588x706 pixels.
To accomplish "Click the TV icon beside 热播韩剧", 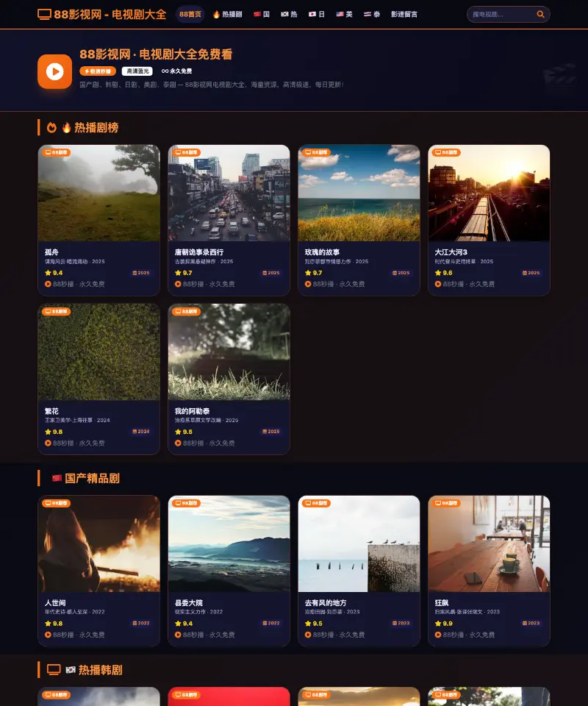I will coord(54,669).
